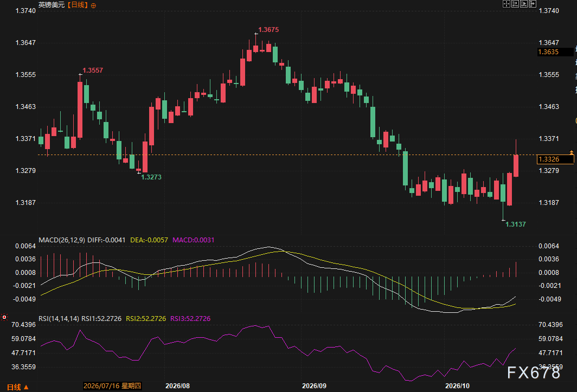Click the DEA:-0.0057 value

pos(149,240)
